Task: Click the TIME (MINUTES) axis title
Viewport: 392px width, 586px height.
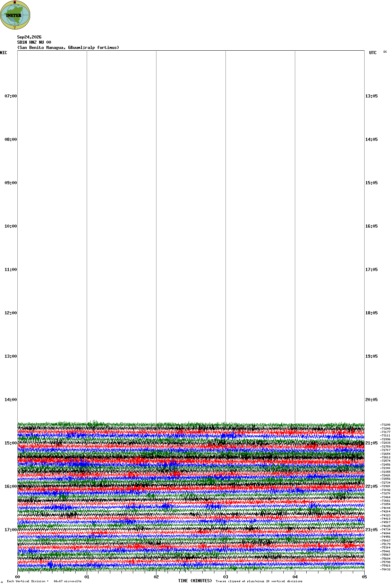Action: pyautogui.click(x=195, y=581)
